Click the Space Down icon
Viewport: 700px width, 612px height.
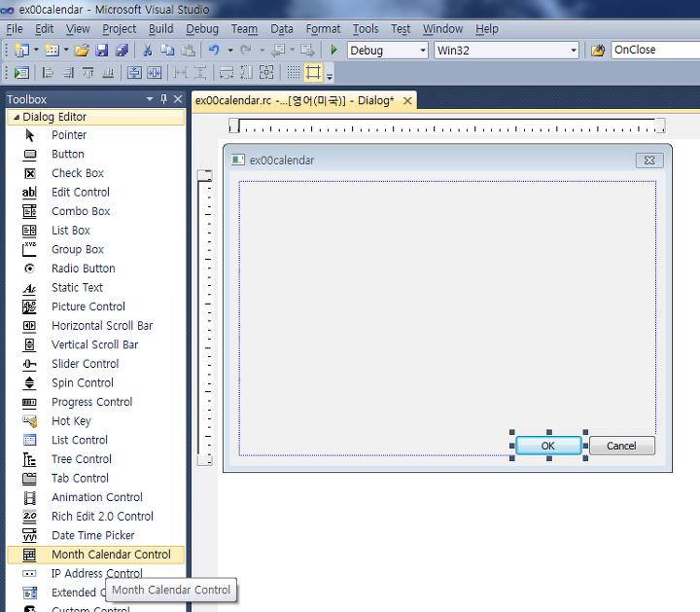200,72
